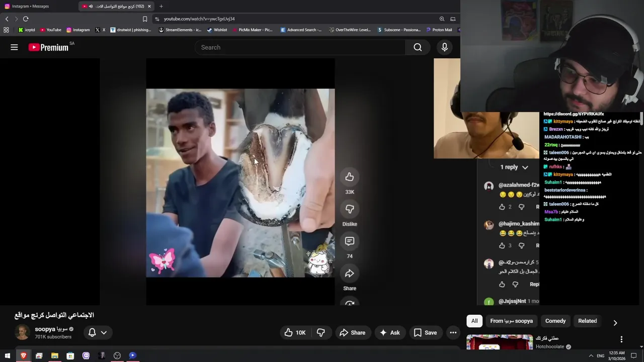Reload the current page
This screenshot has height=362, width=644.
point(26,19)
